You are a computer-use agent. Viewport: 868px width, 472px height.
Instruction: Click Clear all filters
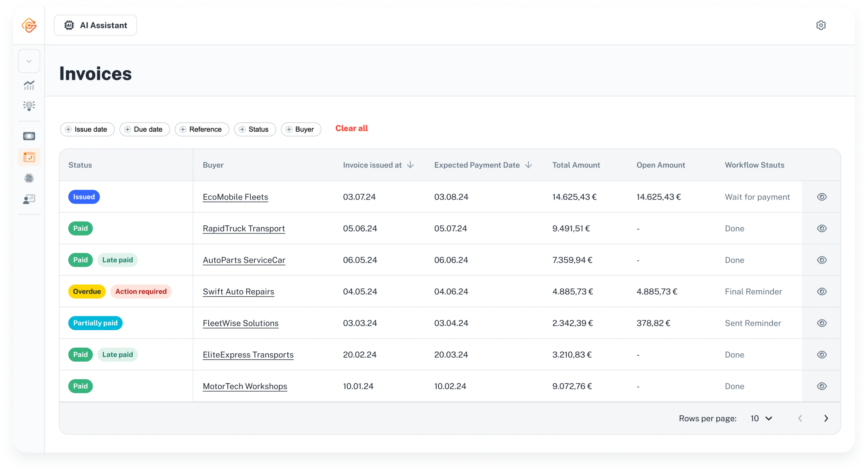coord(351,128)
